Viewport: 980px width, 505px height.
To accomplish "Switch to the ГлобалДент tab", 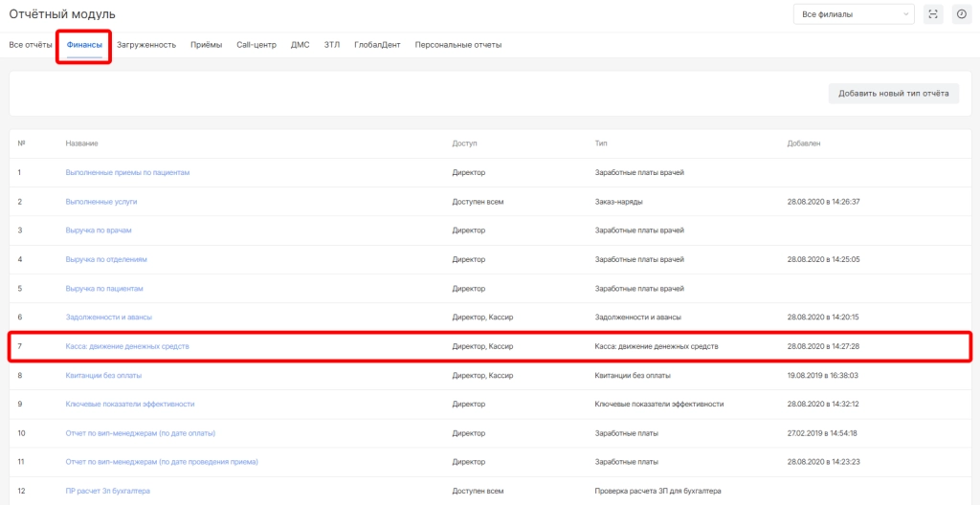I will pyautogui.click(x=377, y=45).
